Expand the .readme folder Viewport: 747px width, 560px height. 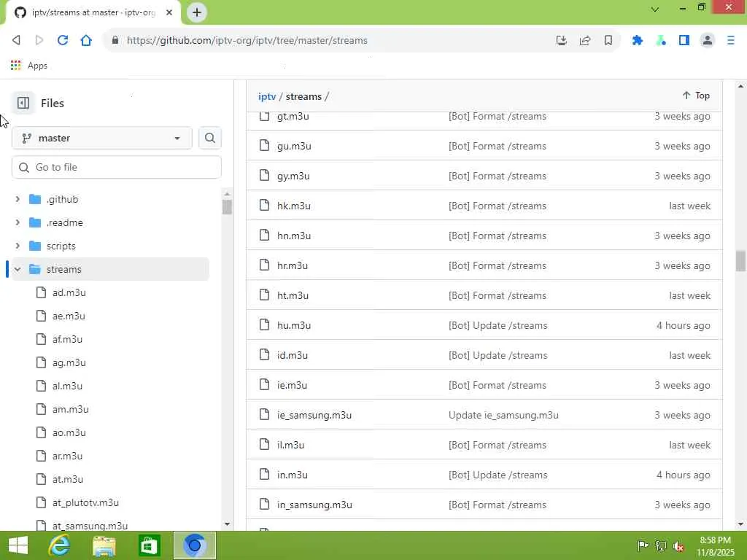(18, 222)
